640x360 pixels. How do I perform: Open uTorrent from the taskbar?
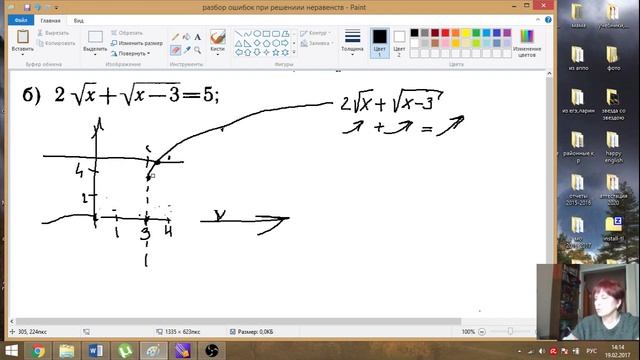(x=124, y=351)
